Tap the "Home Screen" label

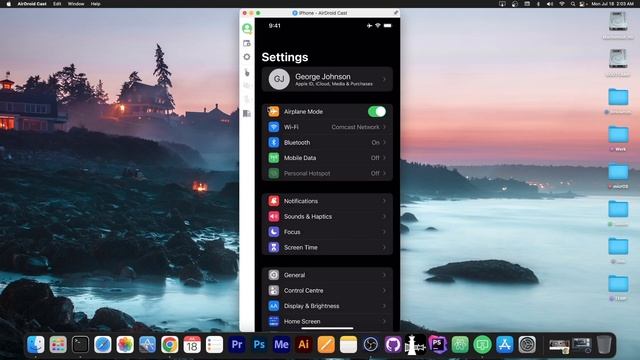302,322
